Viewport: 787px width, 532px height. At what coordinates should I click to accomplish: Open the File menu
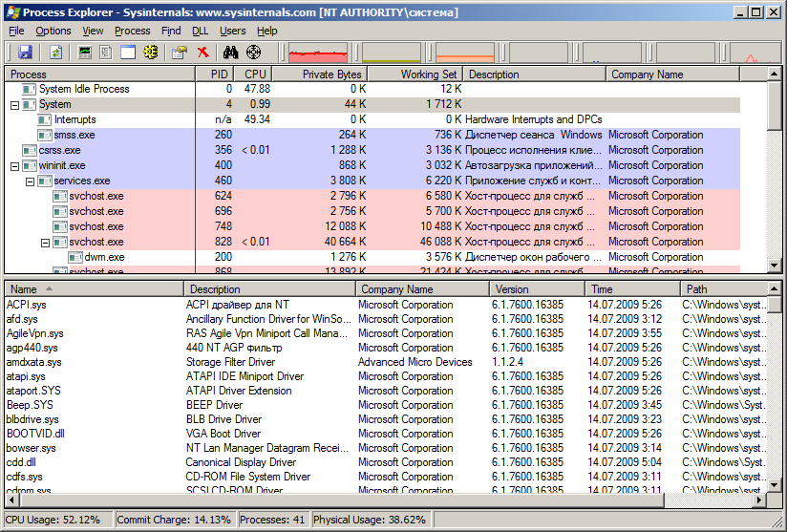click(16, 31)
